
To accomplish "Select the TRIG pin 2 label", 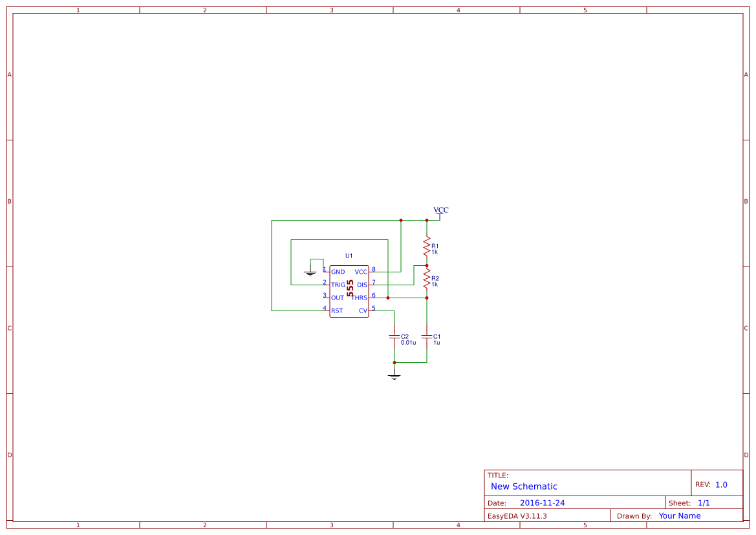I will tap(338, 285).
